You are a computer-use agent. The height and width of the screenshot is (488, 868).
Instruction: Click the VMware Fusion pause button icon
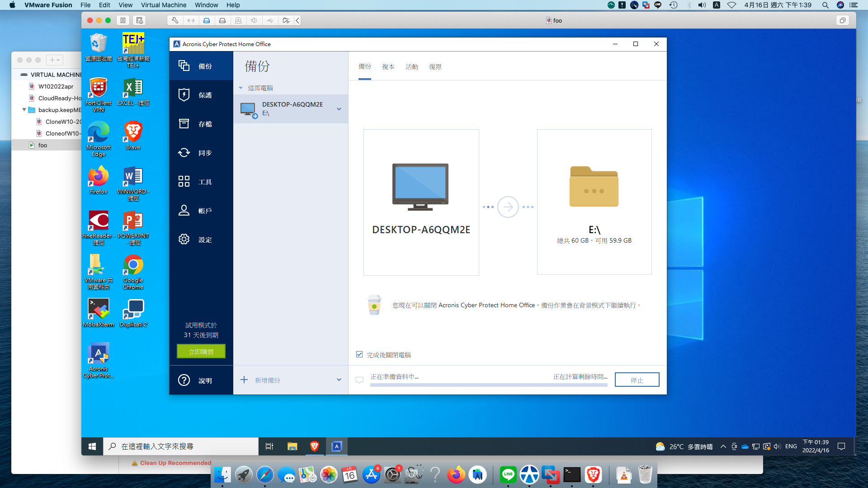click(x=123, y=20)
